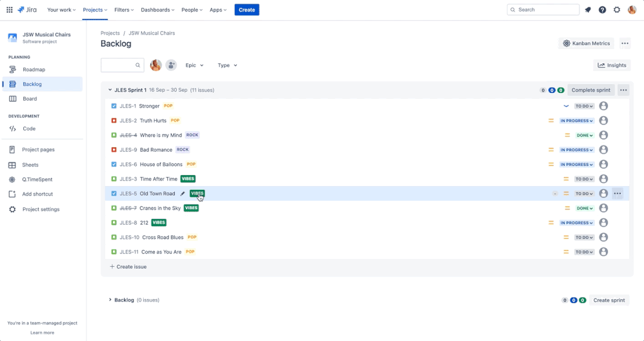Click the ROCK epic label on Bad Romance

tap(183, 150)
